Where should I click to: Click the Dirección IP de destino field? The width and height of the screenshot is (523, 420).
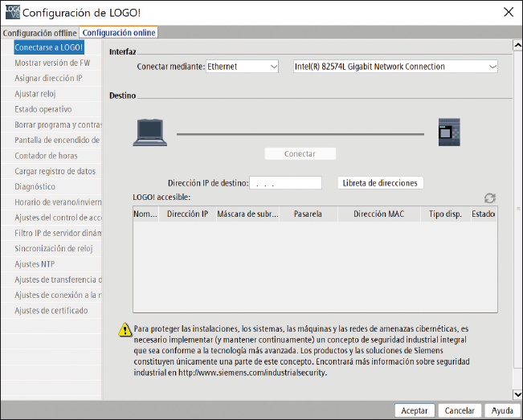point(285,183)
